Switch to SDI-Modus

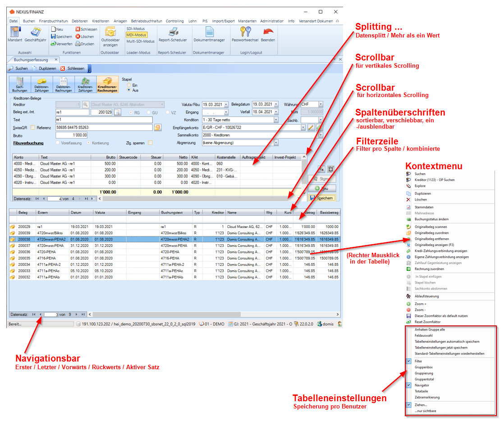[136, 28]
